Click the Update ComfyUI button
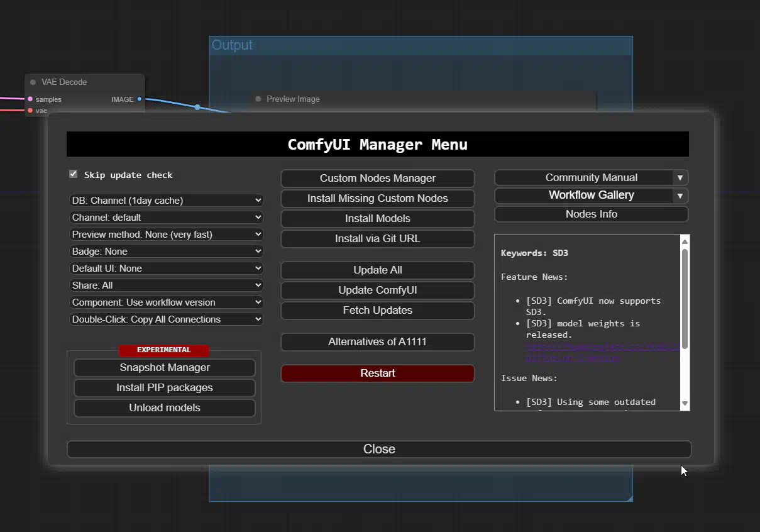760x532 pixels. (x=378, y=291)
